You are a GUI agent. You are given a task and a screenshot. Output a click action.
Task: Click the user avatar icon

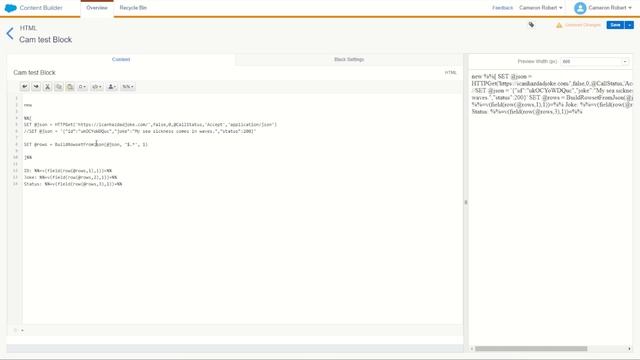[580, 8]
